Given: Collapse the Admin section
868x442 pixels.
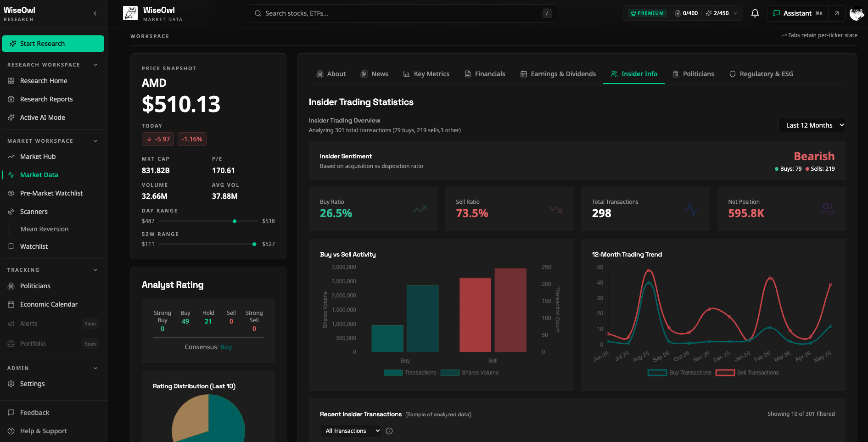Looking at the screenshot, I should [95, 368].
